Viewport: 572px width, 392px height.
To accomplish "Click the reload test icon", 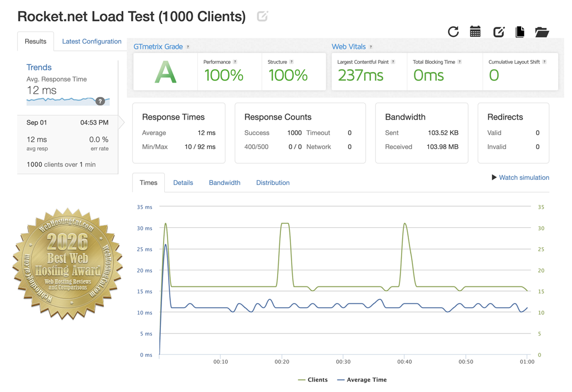I will tap(453, 32).
